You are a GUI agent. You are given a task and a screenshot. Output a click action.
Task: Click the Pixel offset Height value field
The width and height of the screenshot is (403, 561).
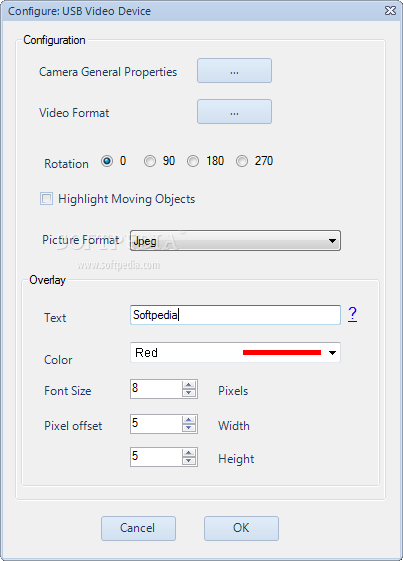click(x=156, y=457)
